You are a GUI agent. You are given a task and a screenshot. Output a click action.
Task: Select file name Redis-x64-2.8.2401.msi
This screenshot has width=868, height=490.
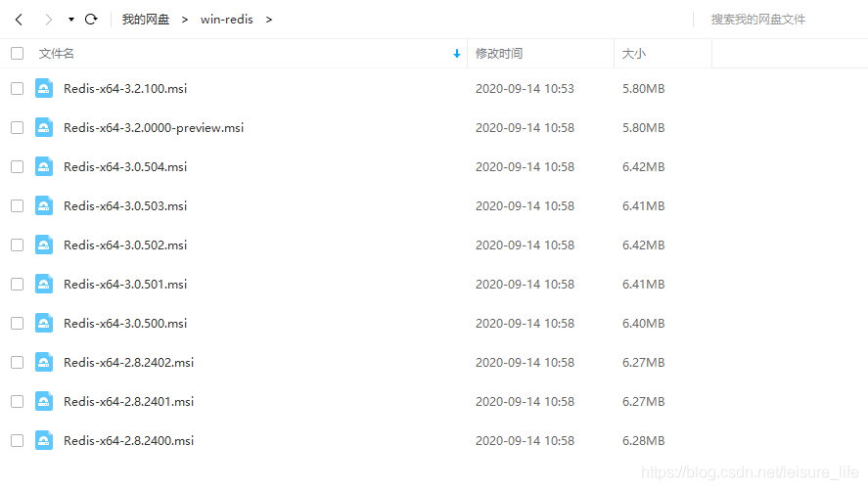128,402
